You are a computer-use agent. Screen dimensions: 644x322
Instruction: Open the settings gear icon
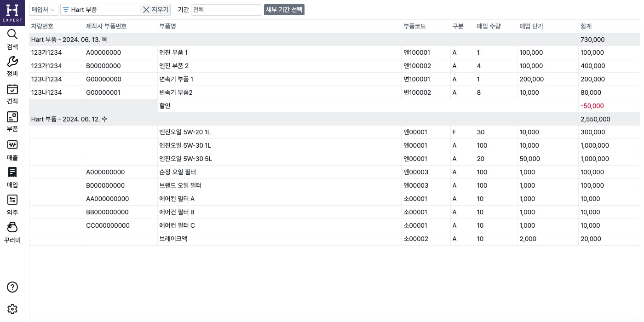point(12,309)
